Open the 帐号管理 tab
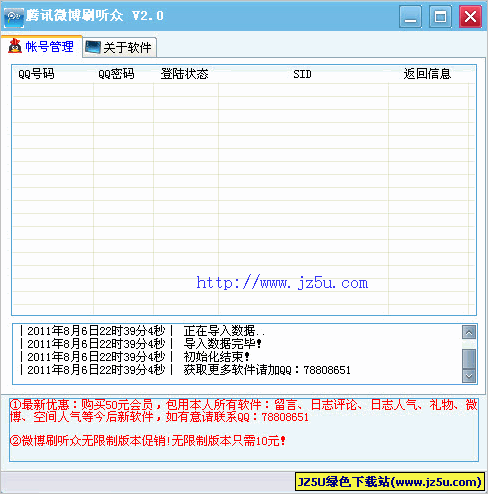 pos(41,46)
